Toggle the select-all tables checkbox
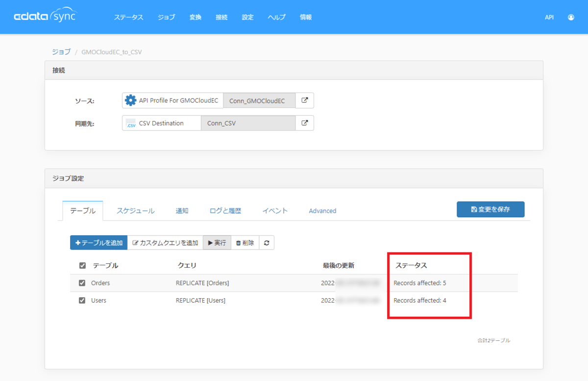Screen dimensions: 588x381 coord(82,266)
